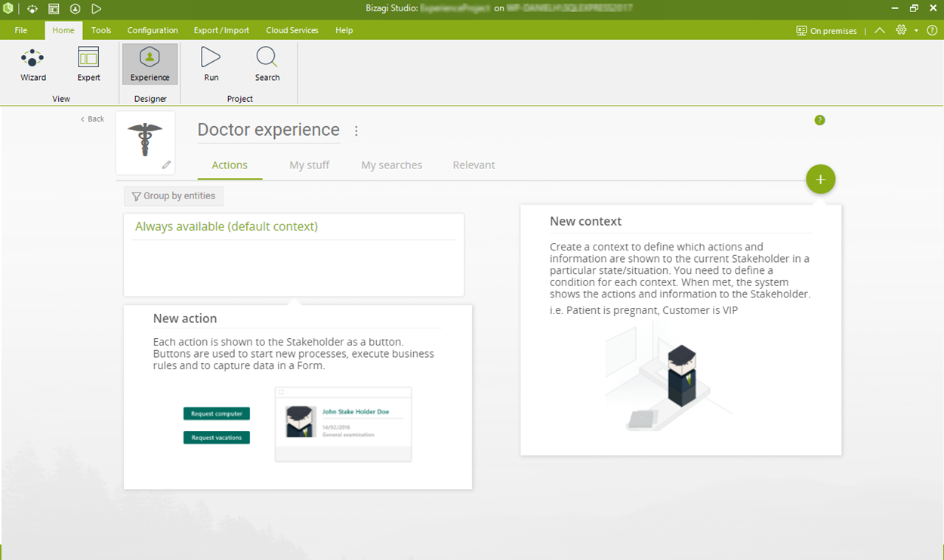Open the File menu
944x560 pixels.
tap(21, 30)
